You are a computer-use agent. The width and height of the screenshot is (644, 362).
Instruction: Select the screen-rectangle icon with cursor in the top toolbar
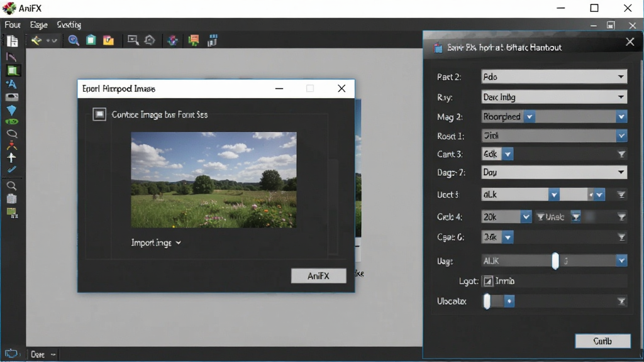(x=133, y=40)
